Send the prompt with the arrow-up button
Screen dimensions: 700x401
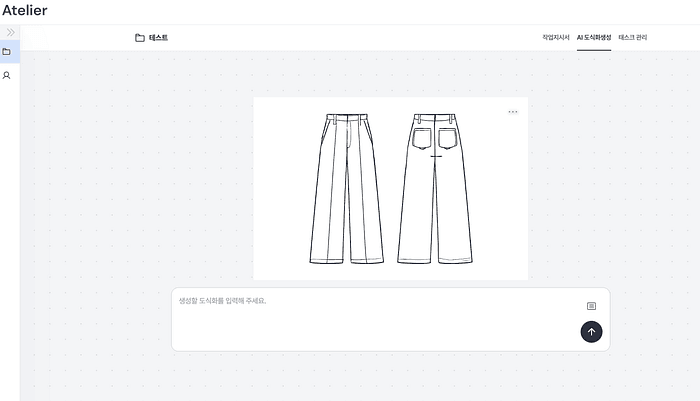tap(591, 332)
